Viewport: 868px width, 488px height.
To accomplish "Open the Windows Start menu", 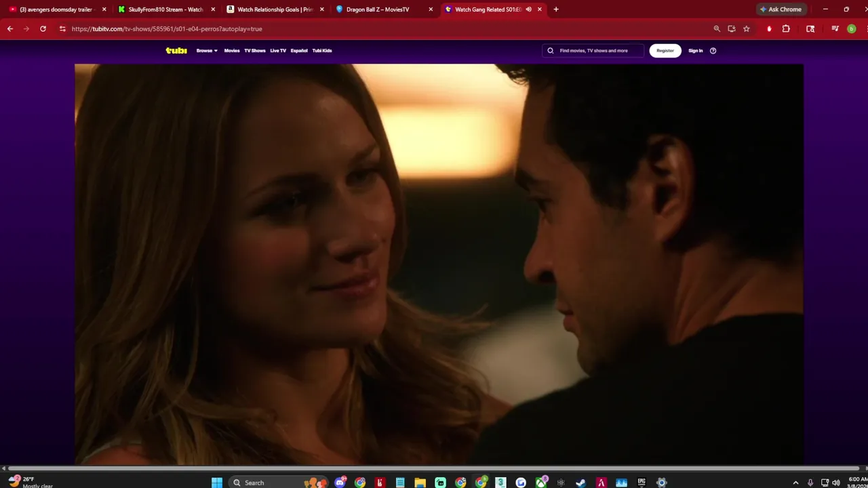I will [217, 483].
